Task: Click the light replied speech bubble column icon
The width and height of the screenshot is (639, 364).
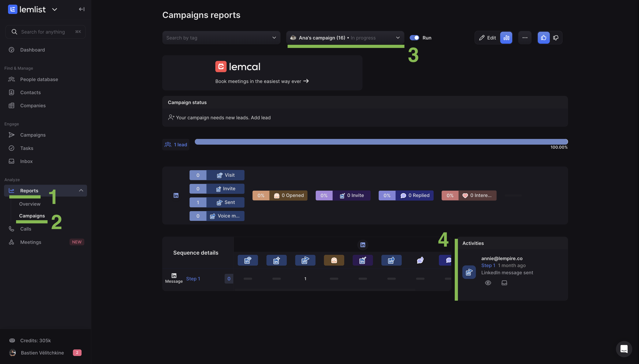Action: (420, 260)
